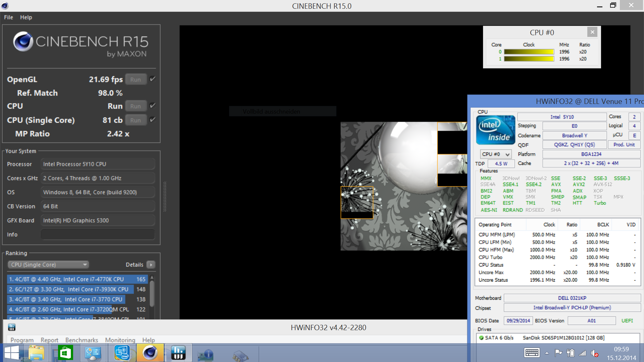Uncheck the CPU Single Core checkbox
This screenshot has height=362, width=644.
(x=153, y=120)
